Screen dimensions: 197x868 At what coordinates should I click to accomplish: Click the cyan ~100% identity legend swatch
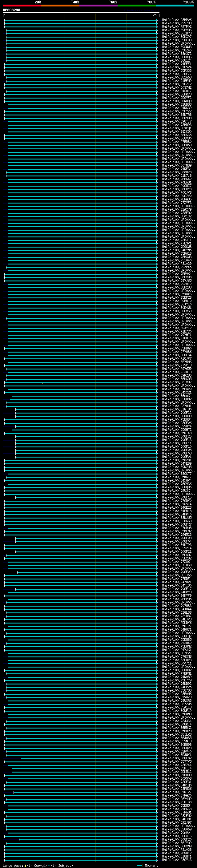pos(175,6)
